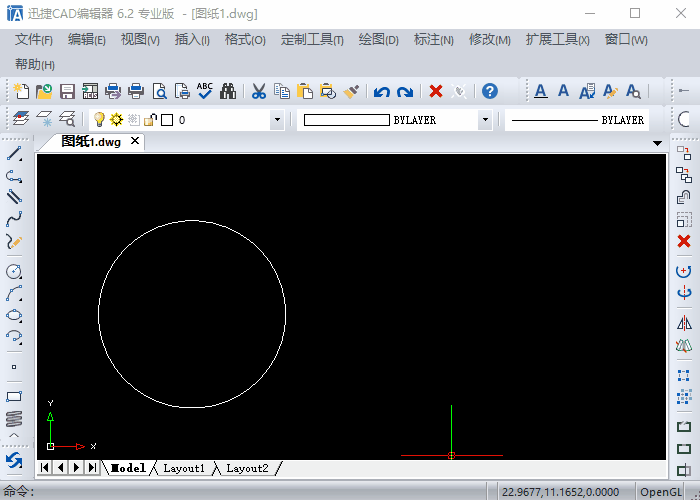Create a new drawing file
The width and height of the screenshot is (700, 500).
[x=21, y=91]
